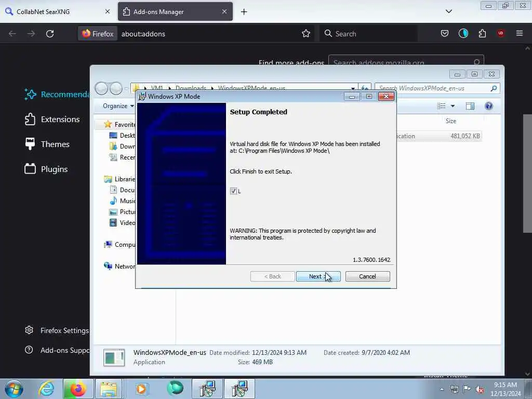This screenshot has height=399, width=532.
Task: Select Favorites in Explorer navigation pane
Action: pyautogui.click(x=119, y=125)
